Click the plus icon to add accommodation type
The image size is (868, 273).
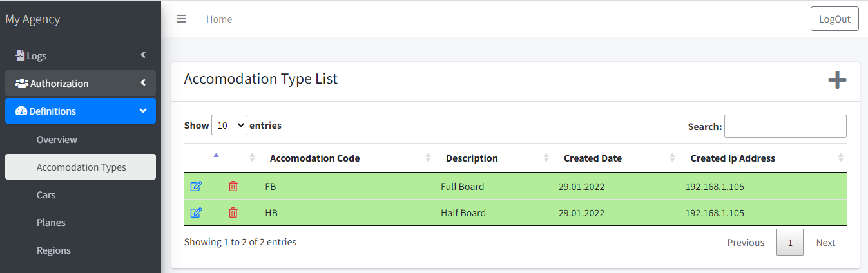[x=837, y=80]
